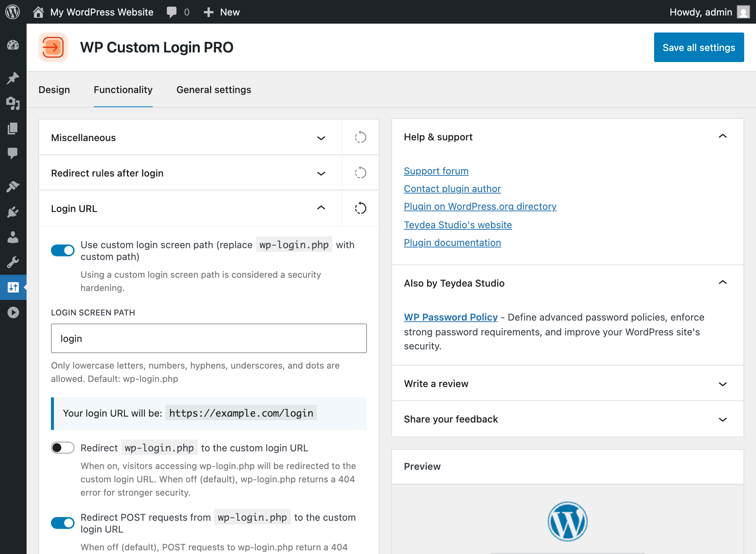The width and height of the screenshot is (756, 554).
Task: Disable the custom login screen path toggle
Action: [x=63, y=250]
